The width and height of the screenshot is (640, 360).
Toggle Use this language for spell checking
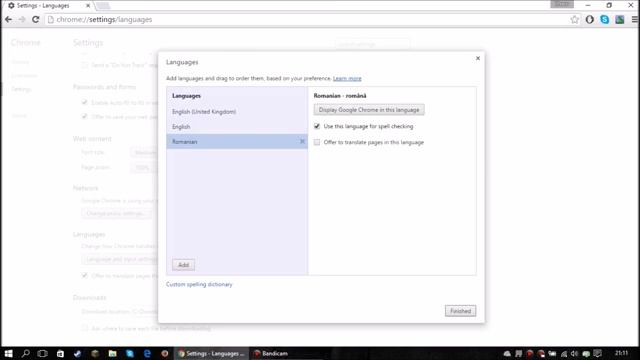point(317,126)
